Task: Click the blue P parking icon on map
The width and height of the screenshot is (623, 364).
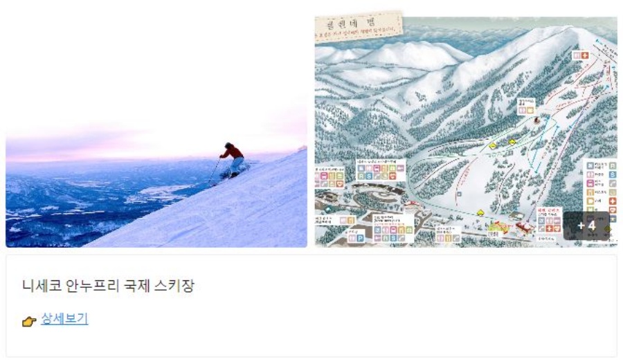Action: [x=360, y=238]
